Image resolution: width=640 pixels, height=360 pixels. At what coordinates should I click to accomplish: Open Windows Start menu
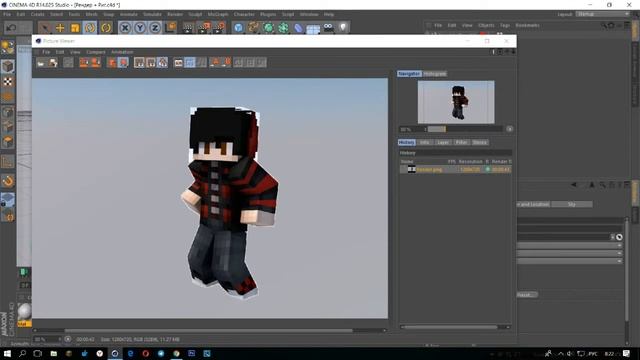(7, 353)
